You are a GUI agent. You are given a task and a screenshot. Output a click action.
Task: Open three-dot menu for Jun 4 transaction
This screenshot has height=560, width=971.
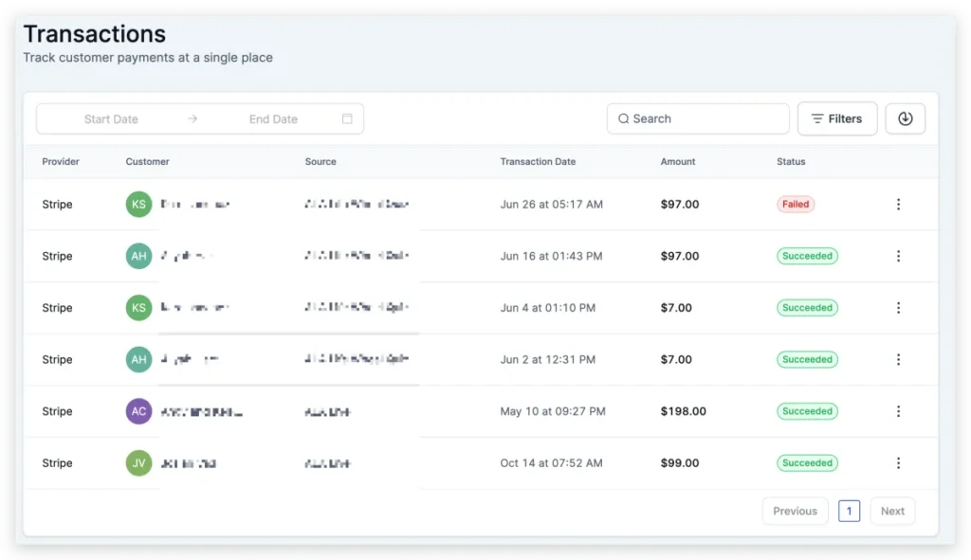898,308
